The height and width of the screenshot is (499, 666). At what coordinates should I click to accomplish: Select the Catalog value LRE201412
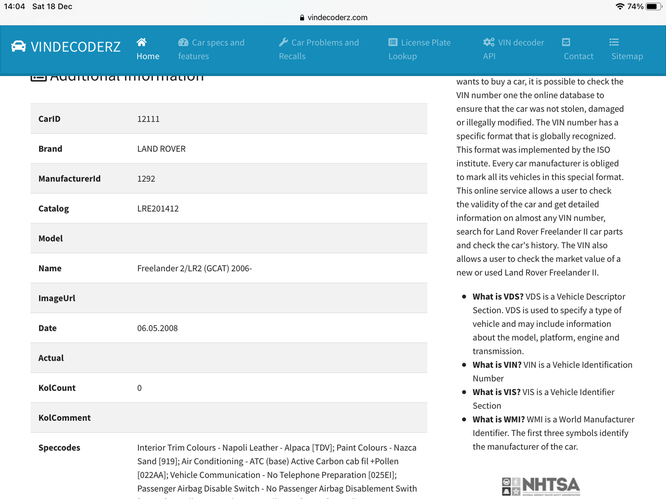(x=158, y=209)
